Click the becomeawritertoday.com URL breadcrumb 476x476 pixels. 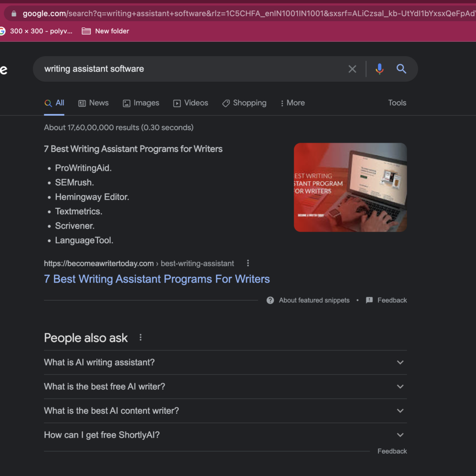click(x=139, y=264)
